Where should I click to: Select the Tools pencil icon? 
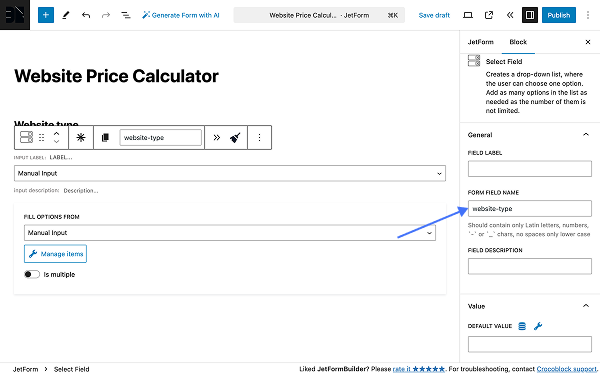pyautogui.click(x=66, y=15)
